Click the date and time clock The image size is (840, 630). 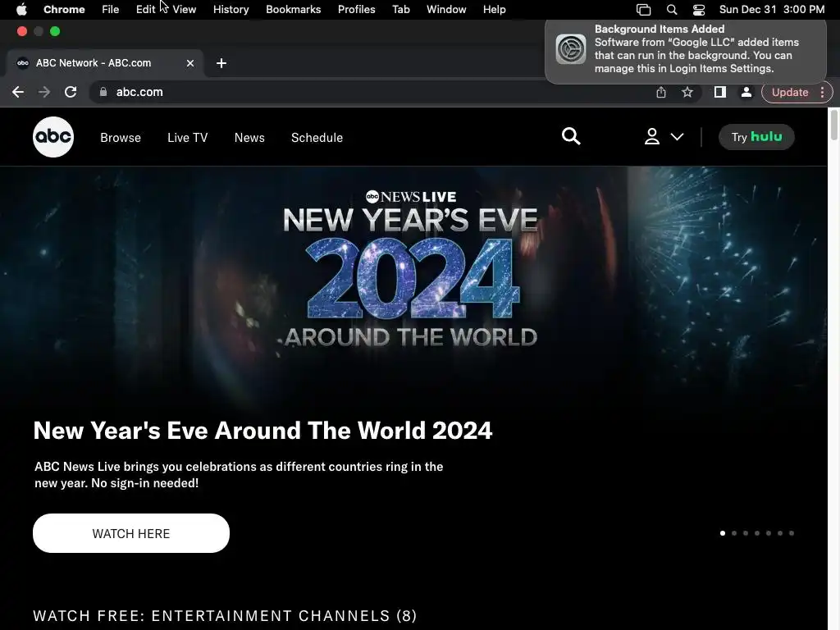coord(771,10)
